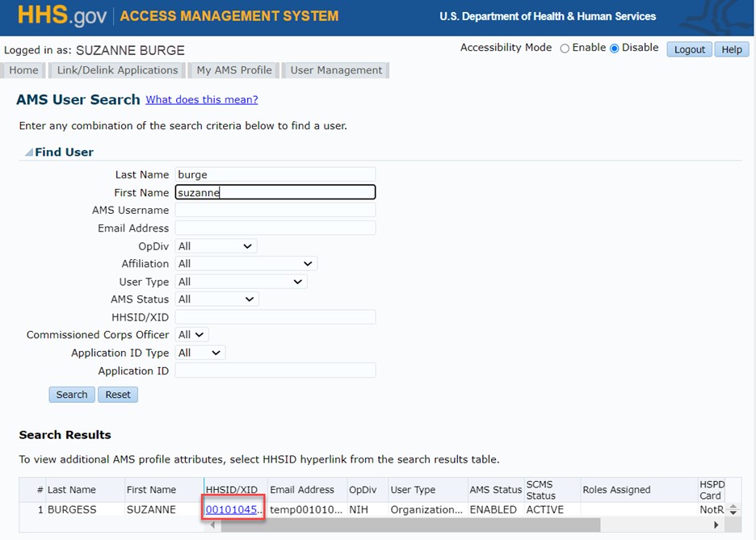Click the Logout button
Screen dimensions: 756x540
click(689, 49)
